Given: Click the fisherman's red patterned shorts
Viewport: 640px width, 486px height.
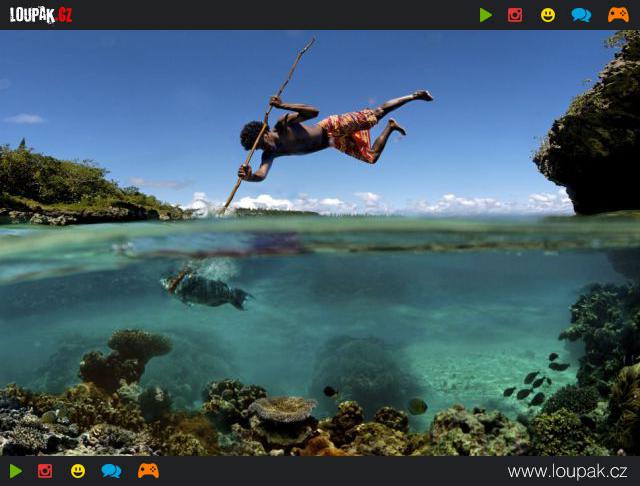Looking at the screenshot, I should [350, 134].
